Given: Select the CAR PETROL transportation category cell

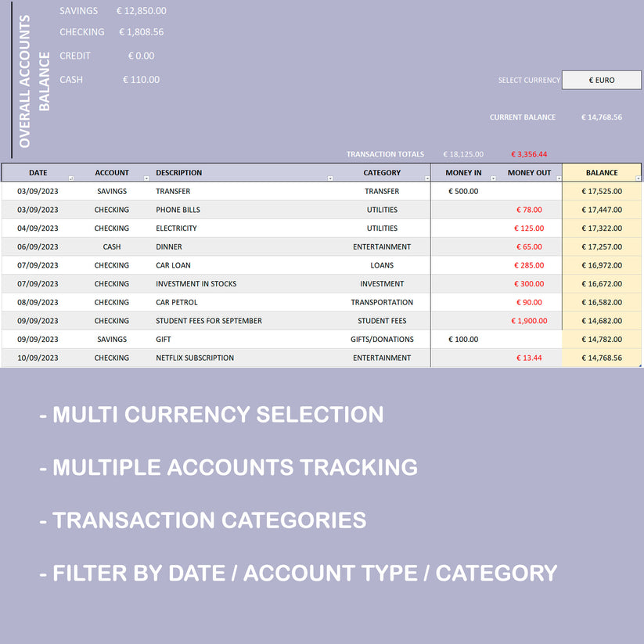Looking at the screenshot, I should (x=382, y=302).
